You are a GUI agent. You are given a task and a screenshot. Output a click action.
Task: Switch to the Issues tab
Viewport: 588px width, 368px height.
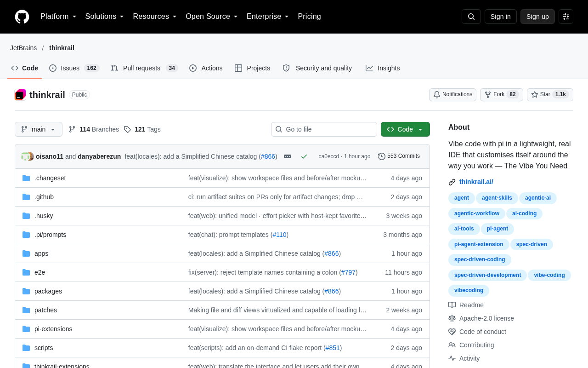pos(74,68)
